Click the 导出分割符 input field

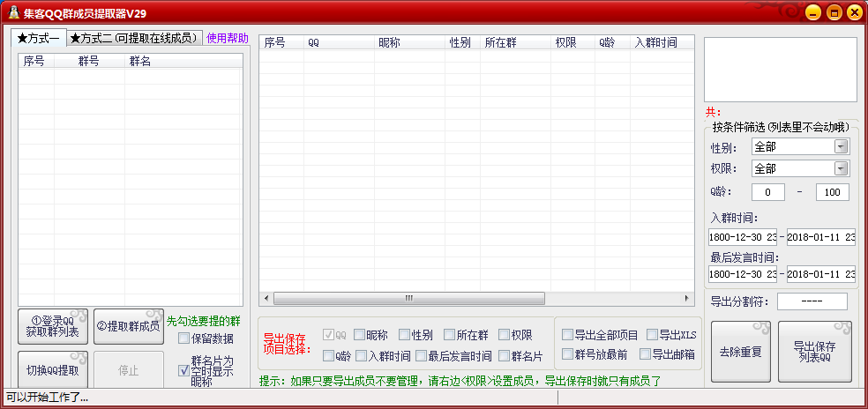pos(812,301)
